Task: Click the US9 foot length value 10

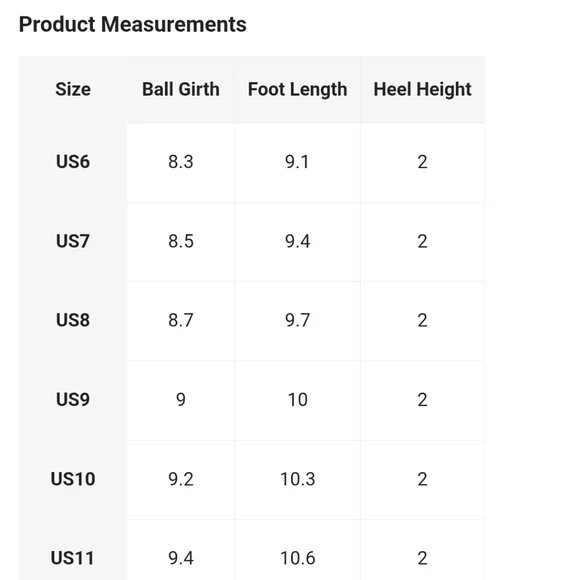Action: click(x=297, y=399)
